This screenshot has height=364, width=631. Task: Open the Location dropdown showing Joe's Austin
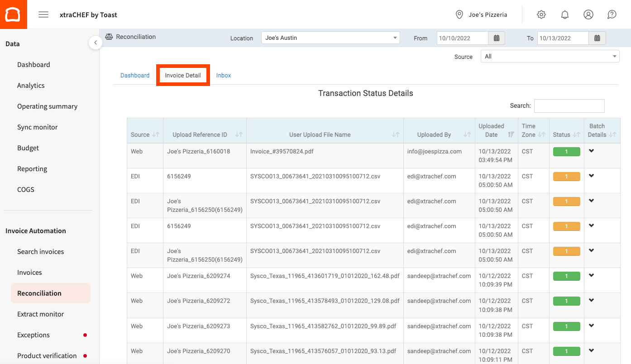pyautogui.click(x=330, y=38)
